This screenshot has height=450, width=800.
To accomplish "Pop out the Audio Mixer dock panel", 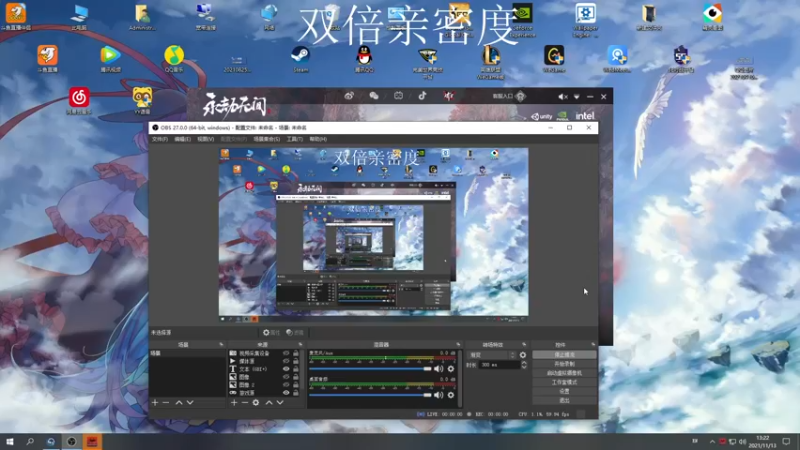I will click(x=458, y=345).
